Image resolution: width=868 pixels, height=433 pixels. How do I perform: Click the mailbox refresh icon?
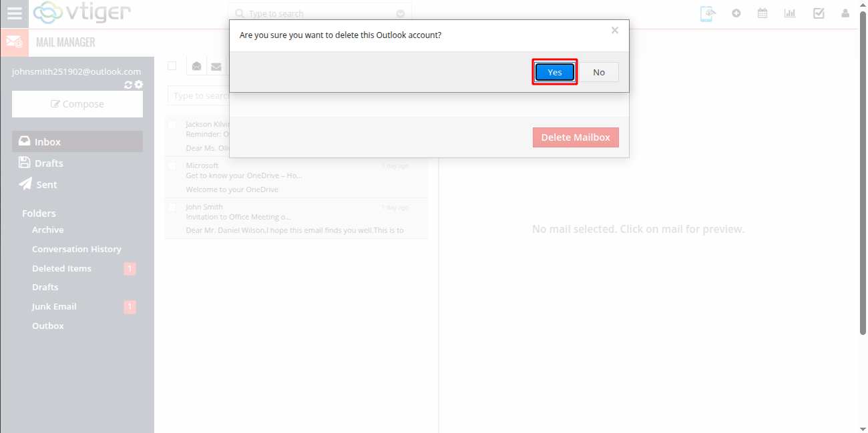(x=128, y=85)
